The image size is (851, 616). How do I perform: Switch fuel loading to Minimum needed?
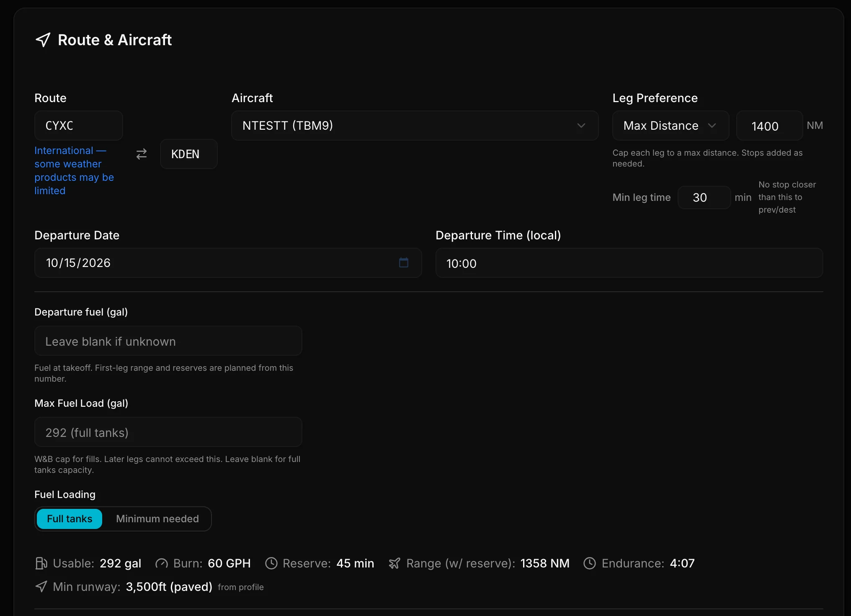click(x=157, y=519)
